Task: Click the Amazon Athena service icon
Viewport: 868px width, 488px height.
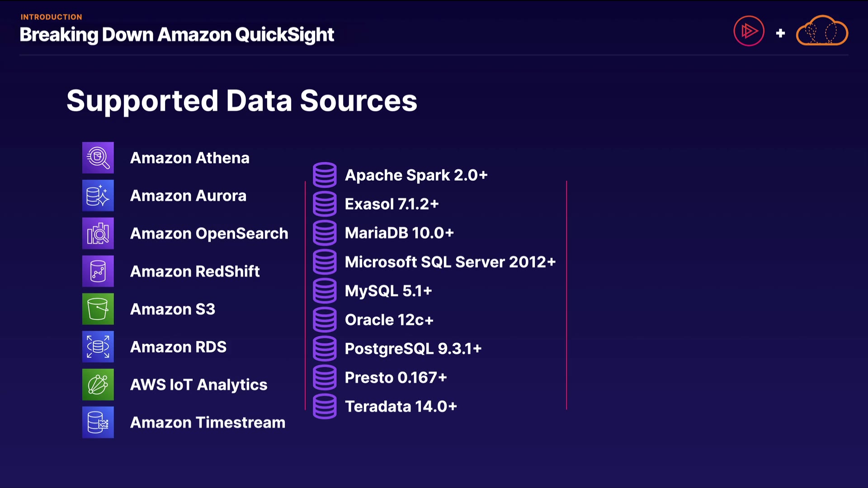Action: 98,158
